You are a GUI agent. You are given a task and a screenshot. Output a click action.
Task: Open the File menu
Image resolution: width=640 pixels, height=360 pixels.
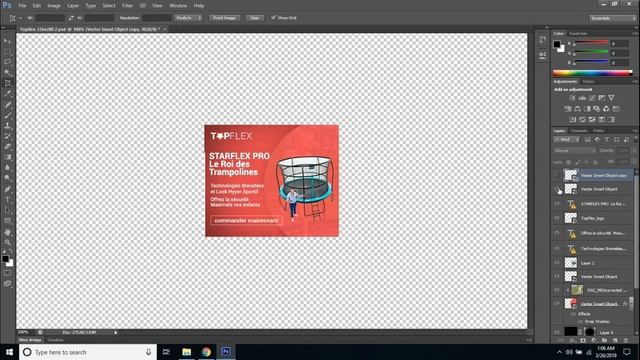pyautogui.click(x=22, y=6)
